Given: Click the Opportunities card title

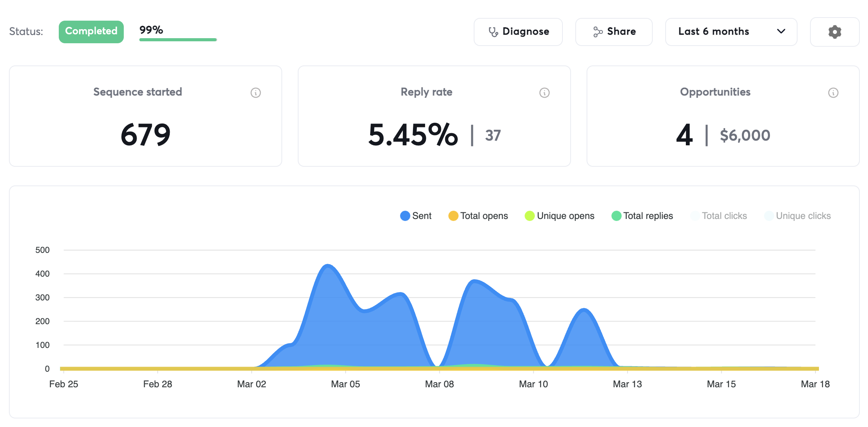Looking at the screenshot, I should [x=715, y=92].
